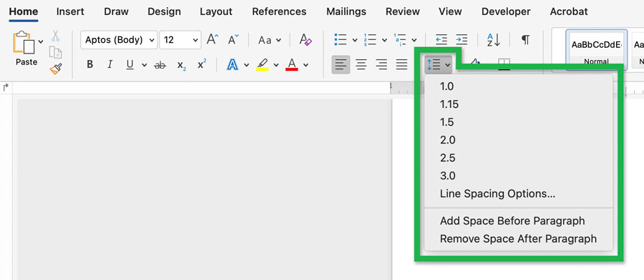
Task: Open the Change Case Aa dropdown
Action: [270, 40]
